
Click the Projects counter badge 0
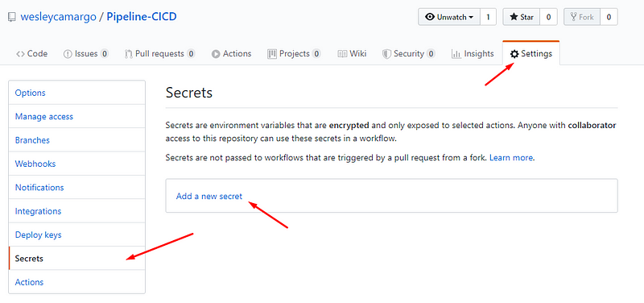pyautogui.click(x=316, y=54)
